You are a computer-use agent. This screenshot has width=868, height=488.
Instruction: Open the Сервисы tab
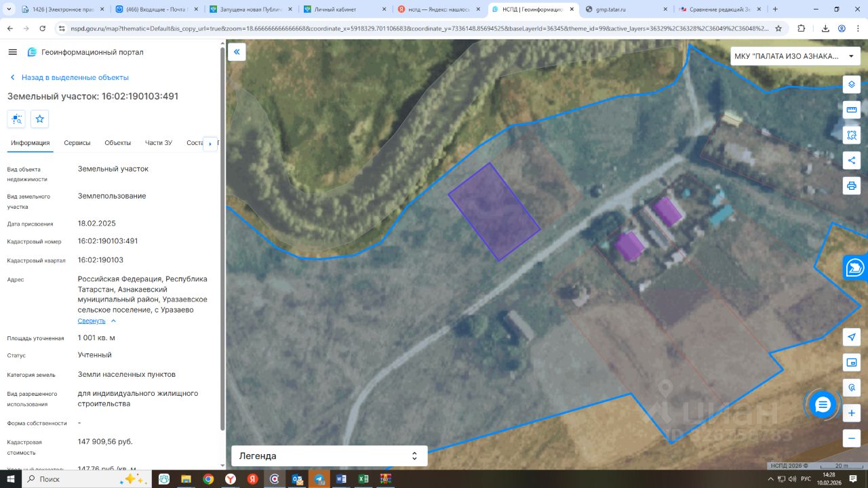(x=77, y=143)
